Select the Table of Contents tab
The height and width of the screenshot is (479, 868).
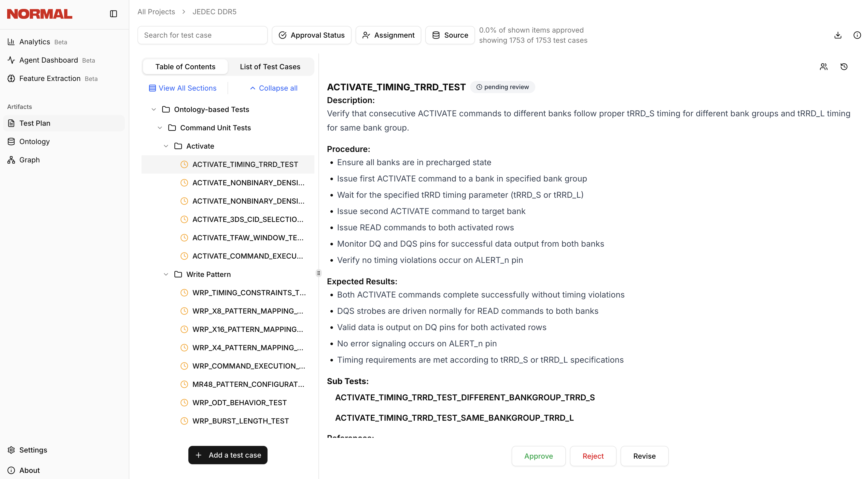(185, 67)
